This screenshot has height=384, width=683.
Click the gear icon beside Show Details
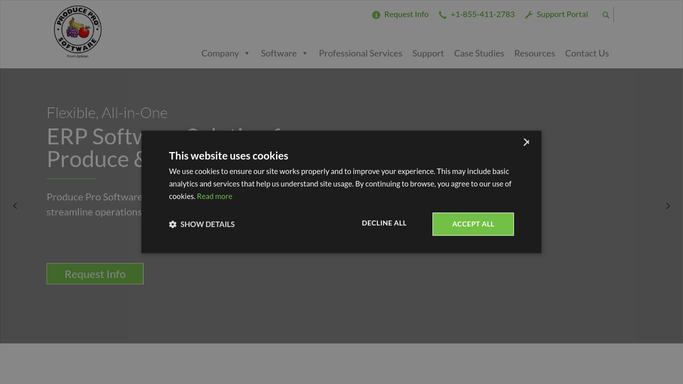point(172,224)
